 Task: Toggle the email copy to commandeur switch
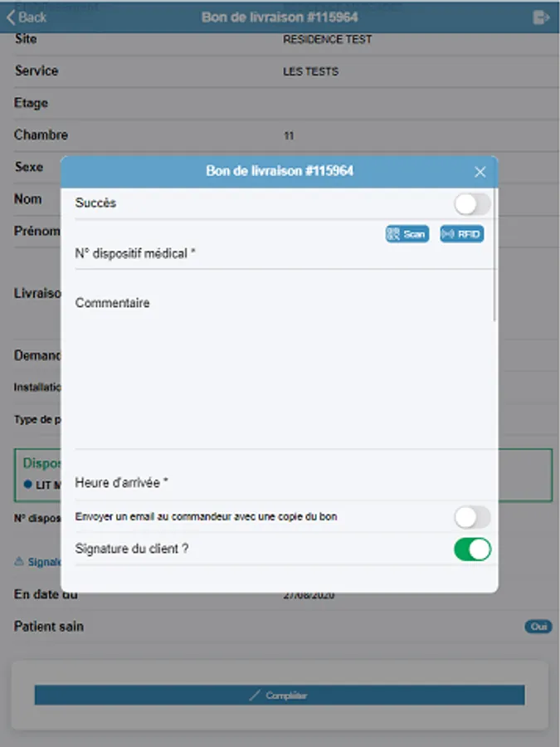[x=471, y=517]
